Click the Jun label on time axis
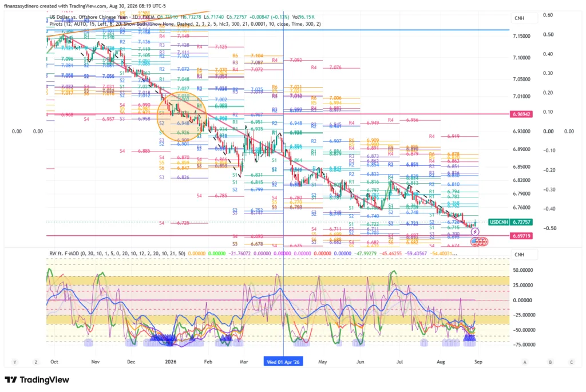586x392 pixels. [x=360, y=362]
